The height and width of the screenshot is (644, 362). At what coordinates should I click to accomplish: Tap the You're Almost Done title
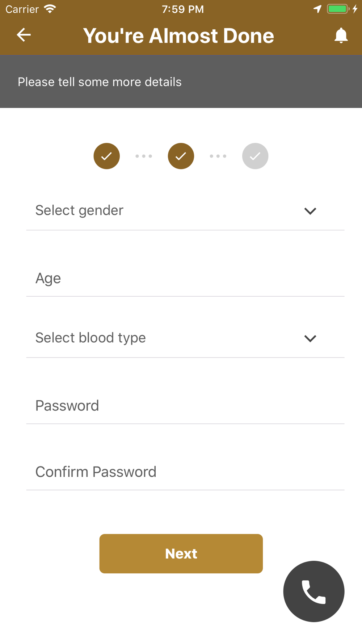tap(178, 35)
